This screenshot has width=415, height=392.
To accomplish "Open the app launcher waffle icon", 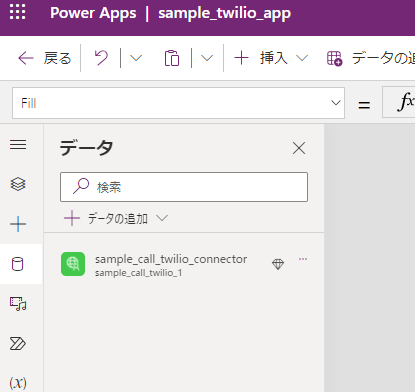I will [17, 12].
